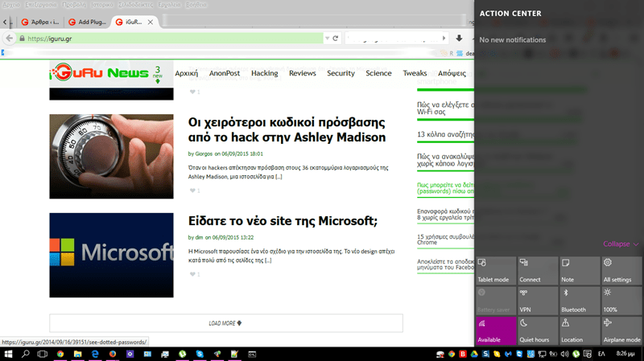Open Reviews nav section
Screen dimensions: 644x361
click(x=303, y=73)
